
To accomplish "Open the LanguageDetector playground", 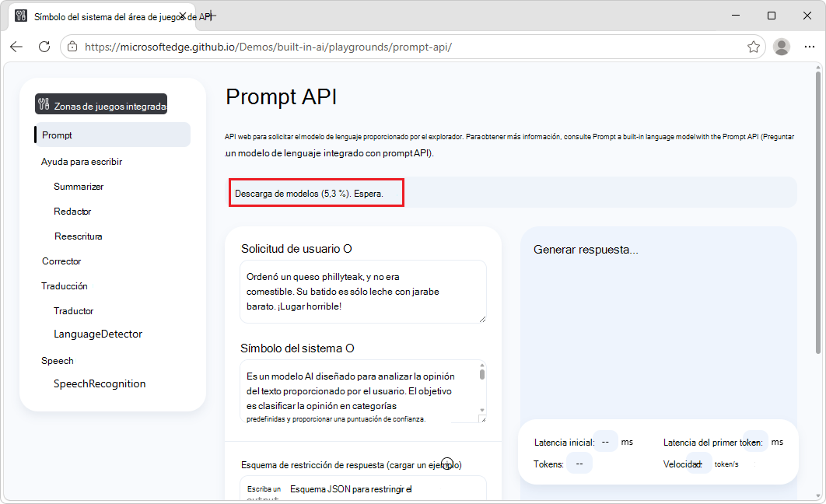I will (x=98, y=334).
